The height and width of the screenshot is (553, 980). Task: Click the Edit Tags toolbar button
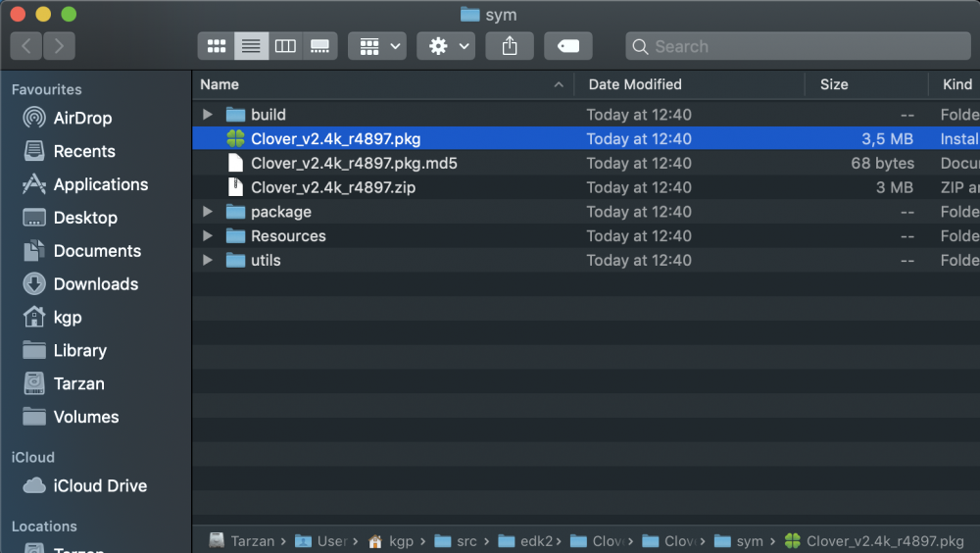tap(568, 46)
